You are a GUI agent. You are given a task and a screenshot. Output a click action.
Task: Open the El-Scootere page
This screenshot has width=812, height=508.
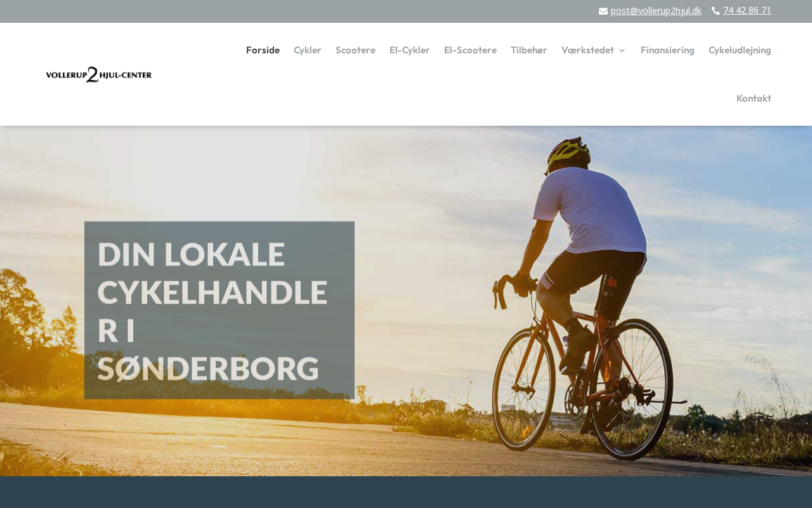[470, 50]
